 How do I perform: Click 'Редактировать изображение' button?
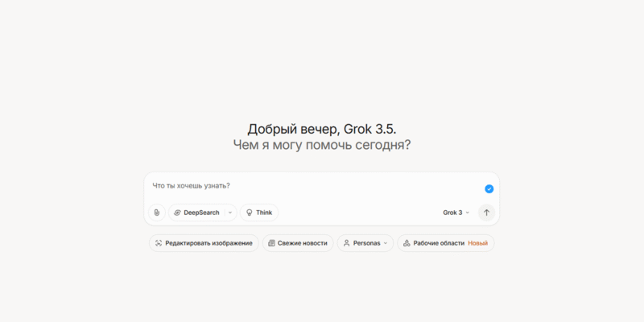point(204,243)
